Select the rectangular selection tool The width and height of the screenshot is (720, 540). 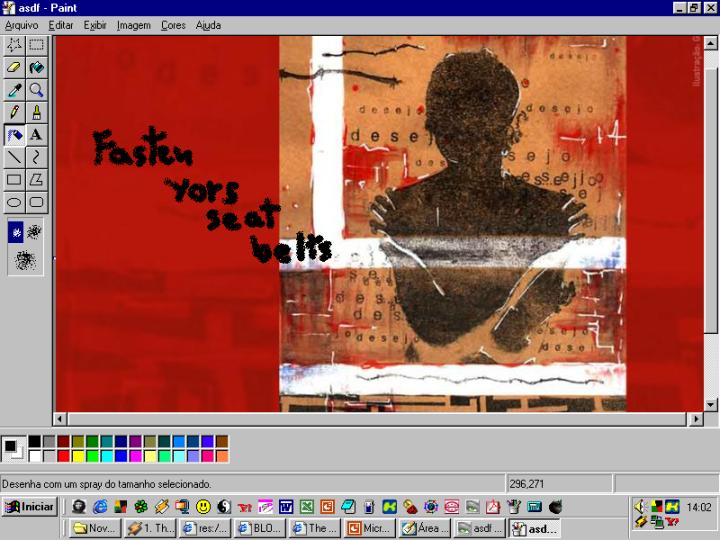click(x=36, y=45)
